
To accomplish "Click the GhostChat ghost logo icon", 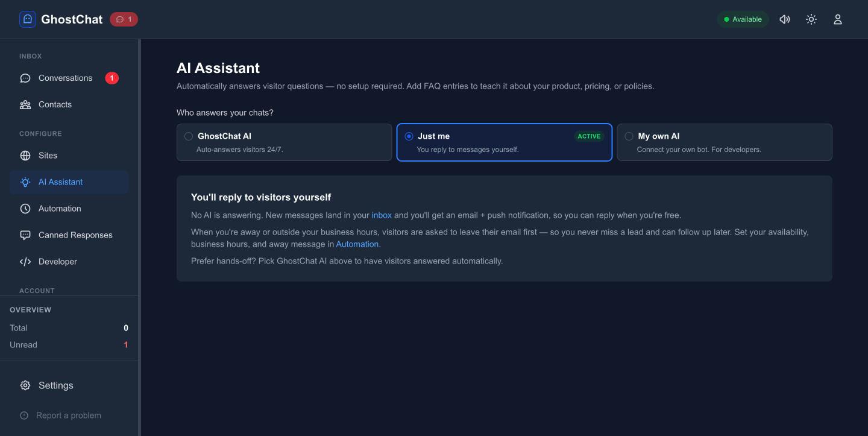I will click(28, 19).
